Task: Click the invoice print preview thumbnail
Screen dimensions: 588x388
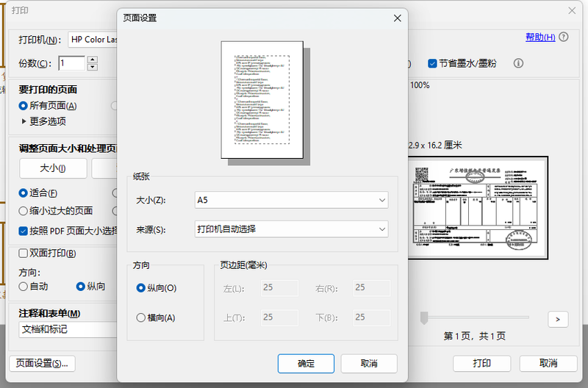Action: click(478, 206)
